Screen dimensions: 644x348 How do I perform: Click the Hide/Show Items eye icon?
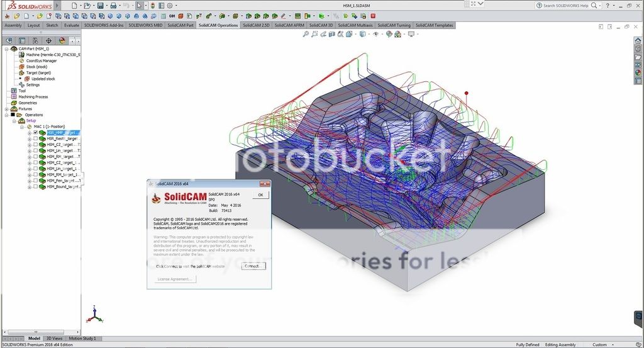pyautogui.click(x=375, y=34)
